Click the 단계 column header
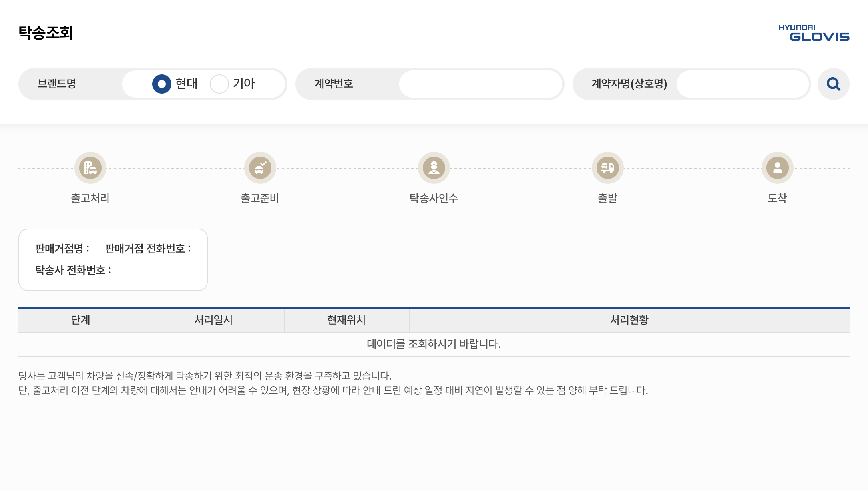The image size is (868, 490). point(80,320)
